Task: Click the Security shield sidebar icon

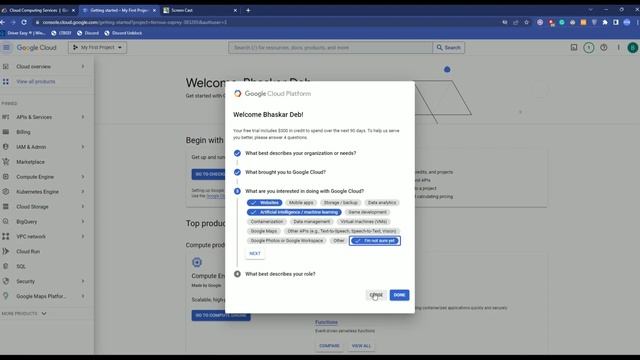Action: [6, 281]
